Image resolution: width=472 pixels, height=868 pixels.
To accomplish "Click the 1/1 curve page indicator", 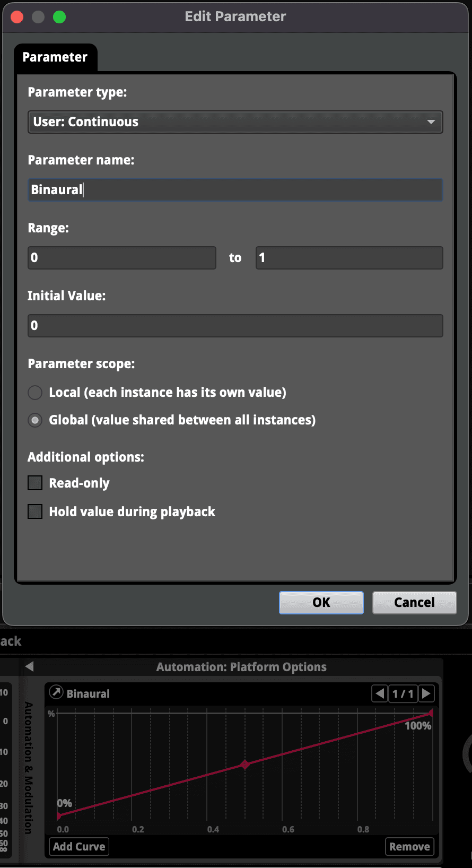I will [x=403, y=693].
